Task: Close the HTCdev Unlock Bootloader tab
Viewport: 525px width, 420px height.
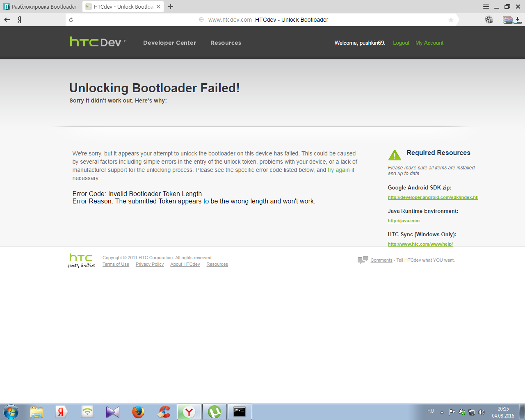Action: click(x=158, y=7)
